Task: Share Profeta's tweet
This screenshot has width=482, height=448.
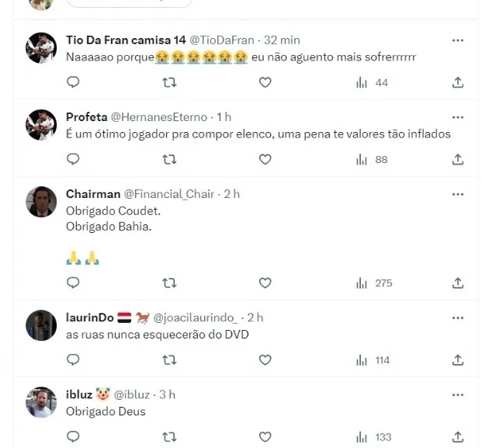Action: pyautogui.click(x=458, y=159)
